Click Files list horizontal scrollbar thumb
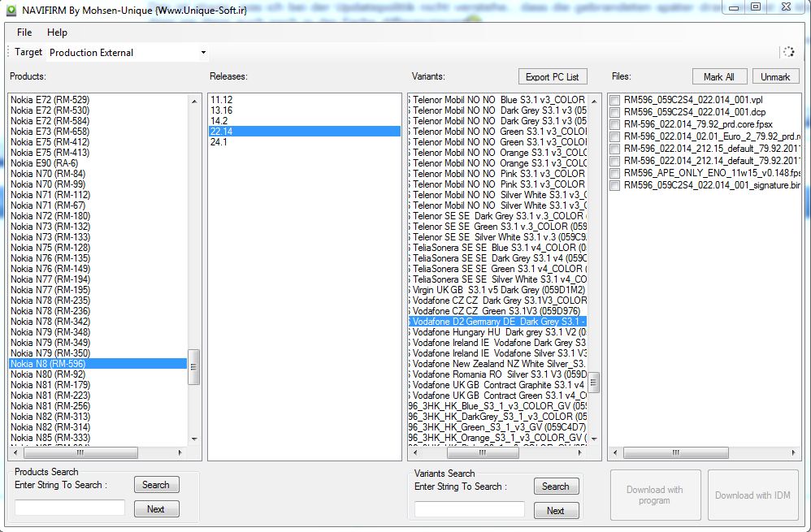Viewport: 811px width, 532px height. tap(676, 452)
